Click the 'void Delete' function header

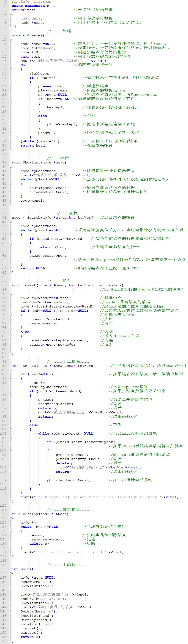[x=53, y=366]
